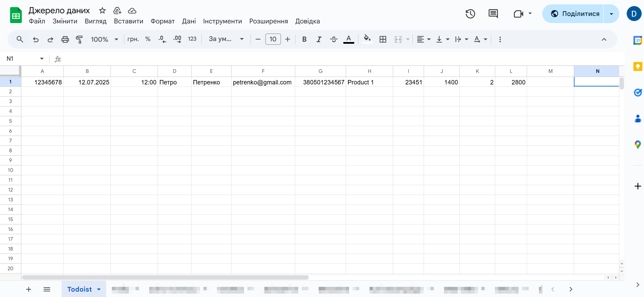Increase decimal places icon
Screen dimensions: 644x297
177,39
